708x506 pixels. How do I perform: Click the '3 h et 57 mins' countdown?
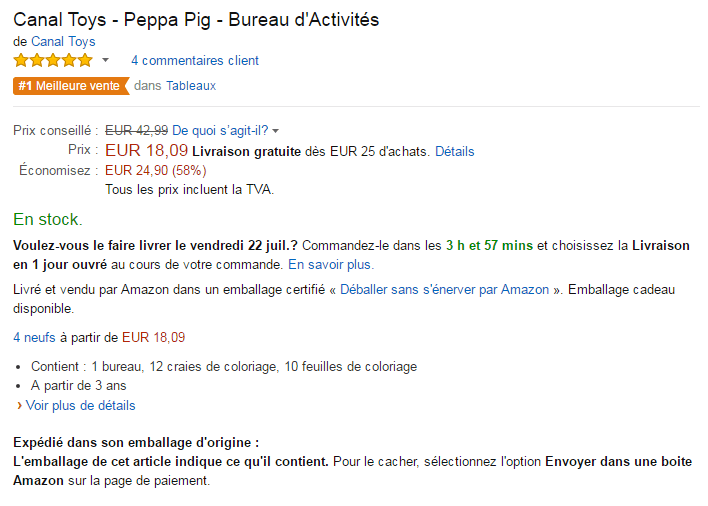point(490,245)
